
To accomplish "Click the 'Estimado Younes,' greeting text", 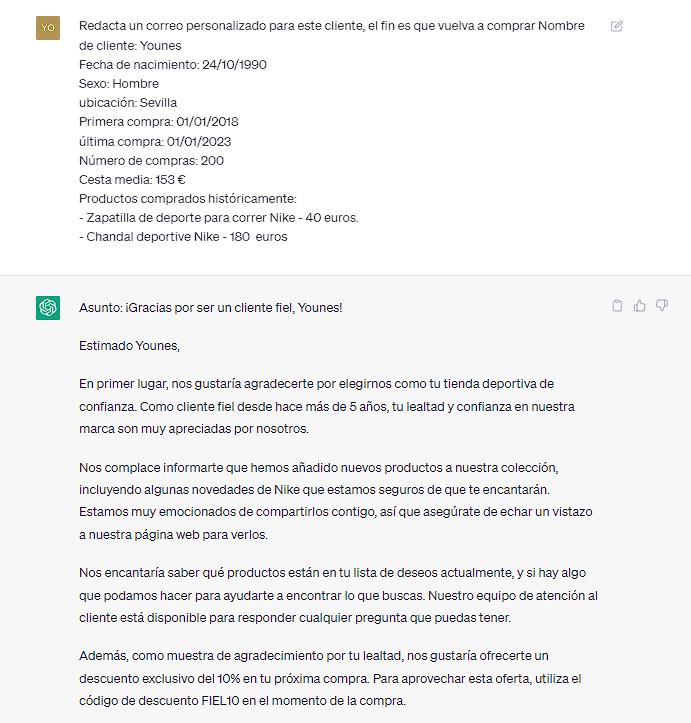I will 130,345.
